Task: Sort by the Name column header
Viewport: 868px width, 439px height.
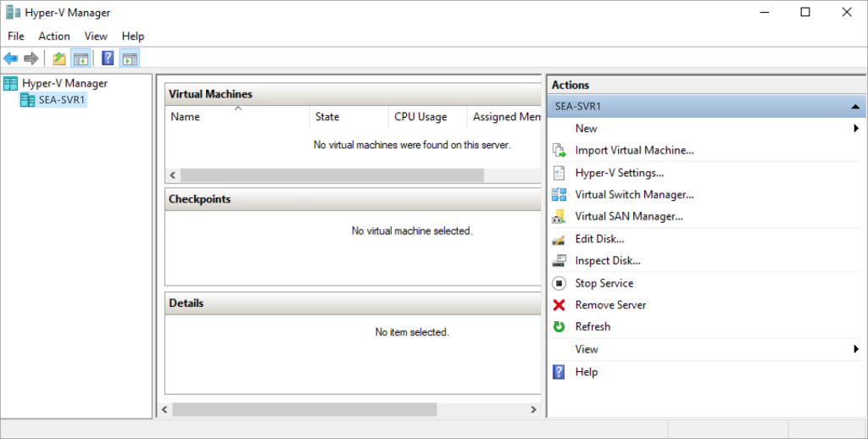Action: coord(237,117)
